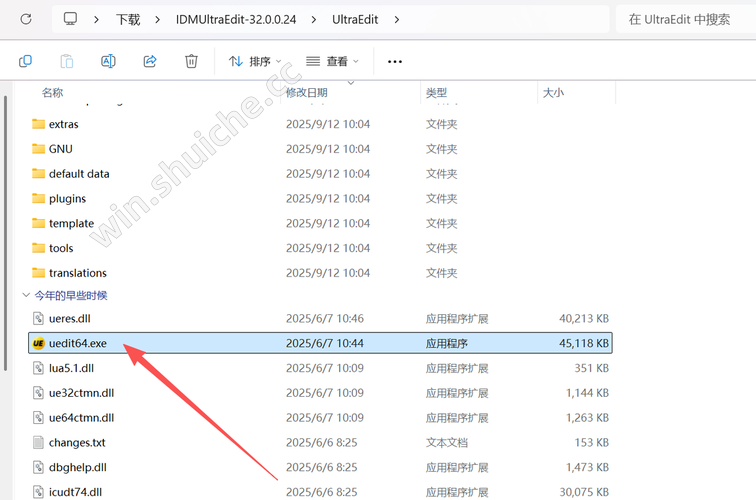
Task: Click the This PC monitor icon
Action: (70, 19)
